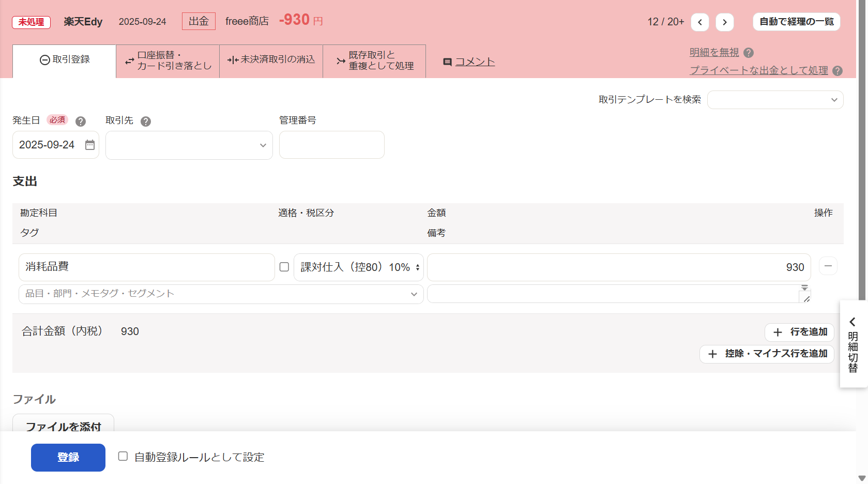Open help for 明細を無視
This screenshot has height=484, width=868.
point(749,53)
